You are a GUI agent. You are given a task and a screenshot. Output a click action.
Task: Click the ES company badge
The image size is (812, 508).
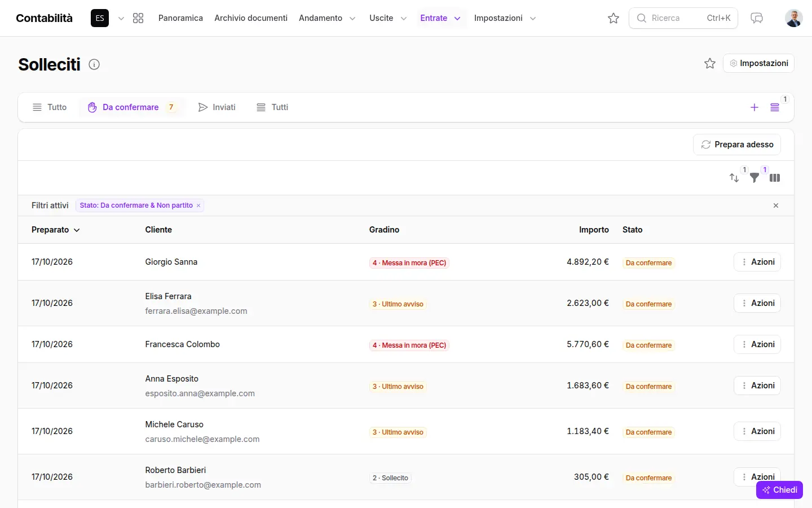(x=100, y=18)
